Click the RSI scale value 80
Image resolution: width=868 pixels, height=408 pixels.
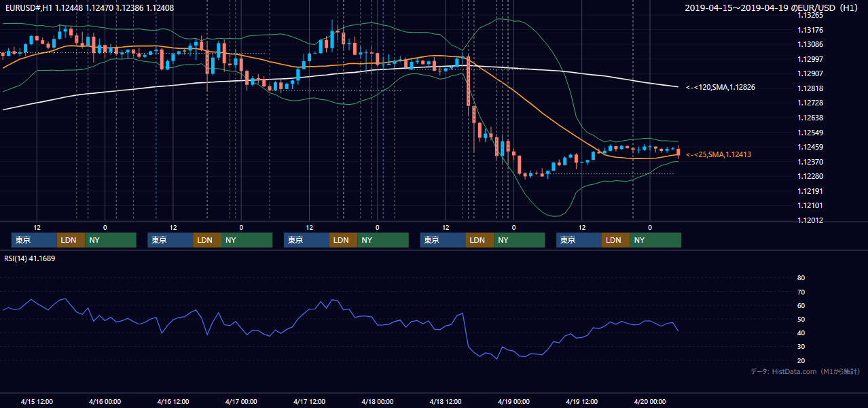pyautogui.click(x=801, y=278)
